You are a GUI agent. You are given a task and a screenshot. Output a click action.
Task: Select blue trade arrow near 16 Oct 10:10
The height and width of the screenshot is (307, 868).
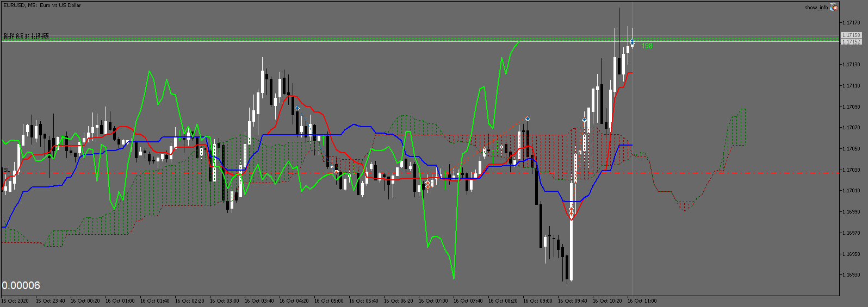point(584,120)
